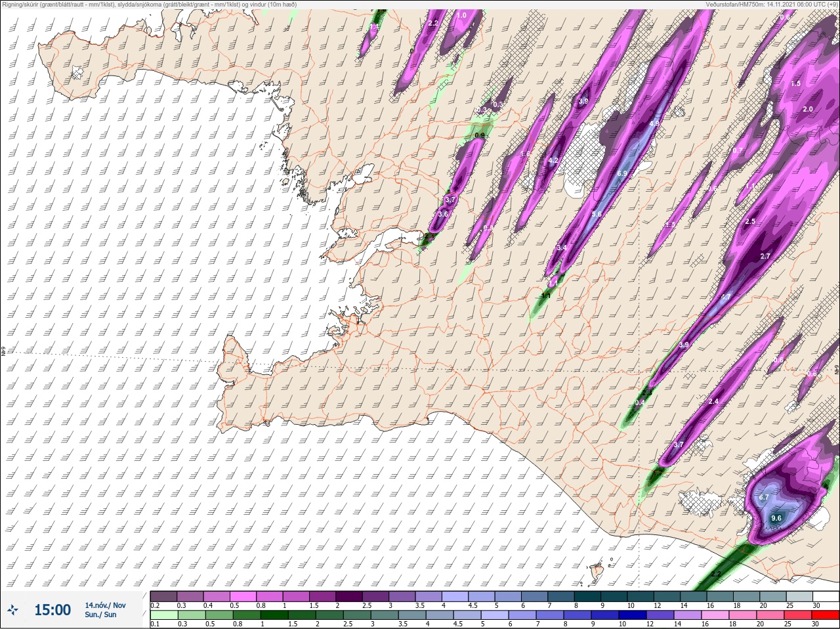Click the 4.7 precipitation value on the map
Viewport: 840px width, 629px height.
726,297
